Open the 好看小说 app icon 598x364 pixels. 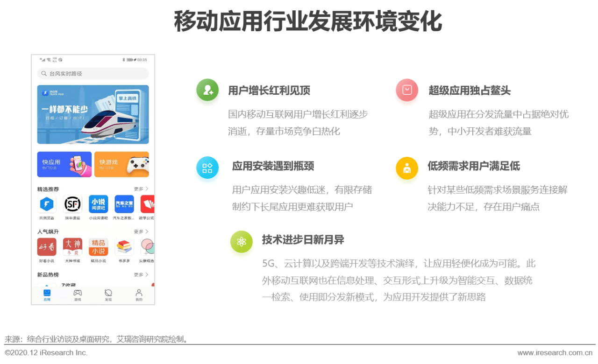click(x=47, y=247)
